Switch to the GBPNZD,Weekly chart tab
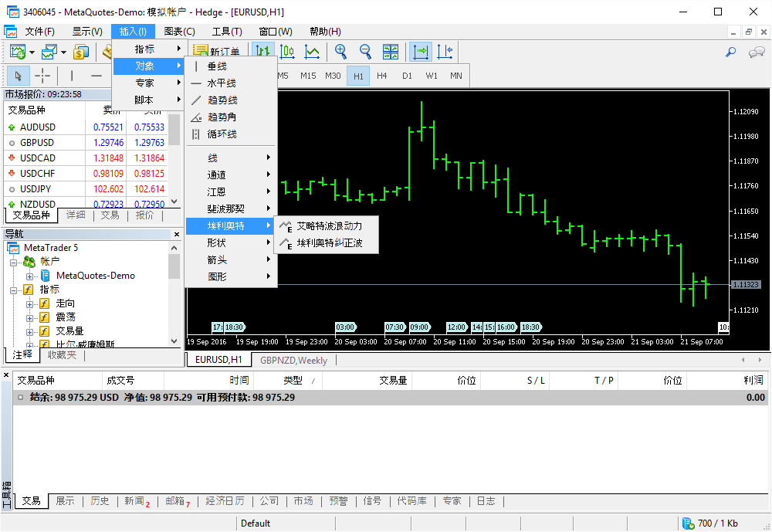 click(293, 360)
